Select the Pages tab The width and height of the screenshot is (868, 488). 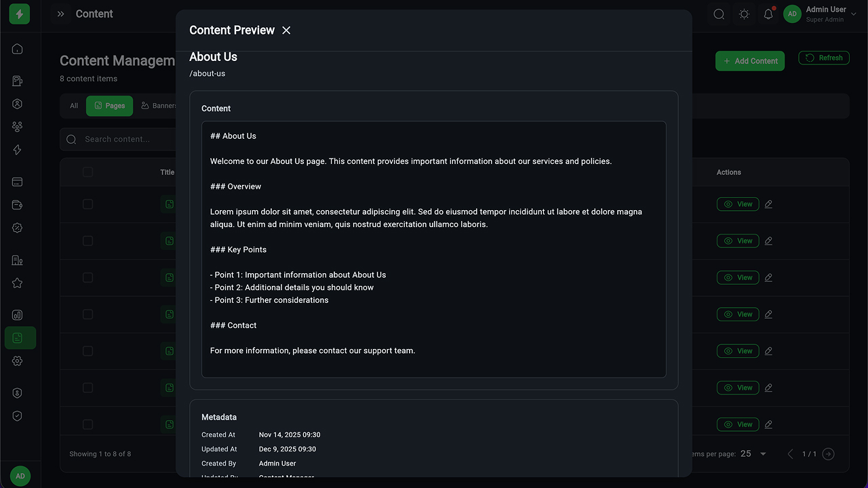pyautogui.click(x=109, y=106)
